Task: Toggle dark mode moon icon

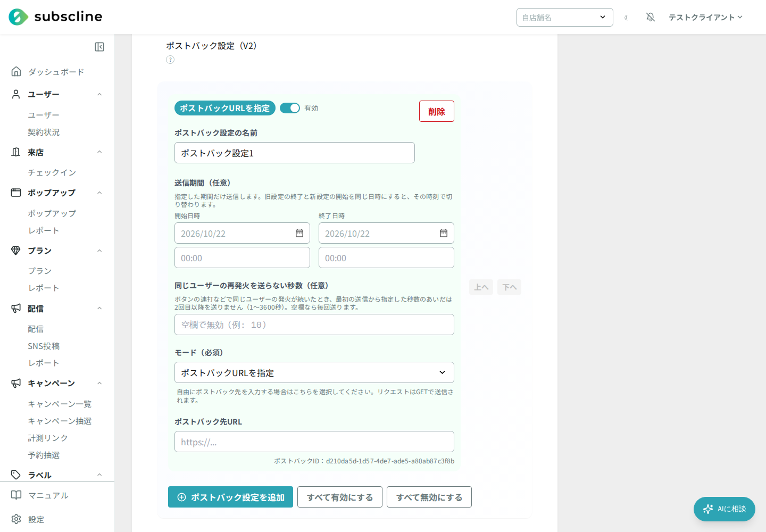Action: click(x=626, y=18)
